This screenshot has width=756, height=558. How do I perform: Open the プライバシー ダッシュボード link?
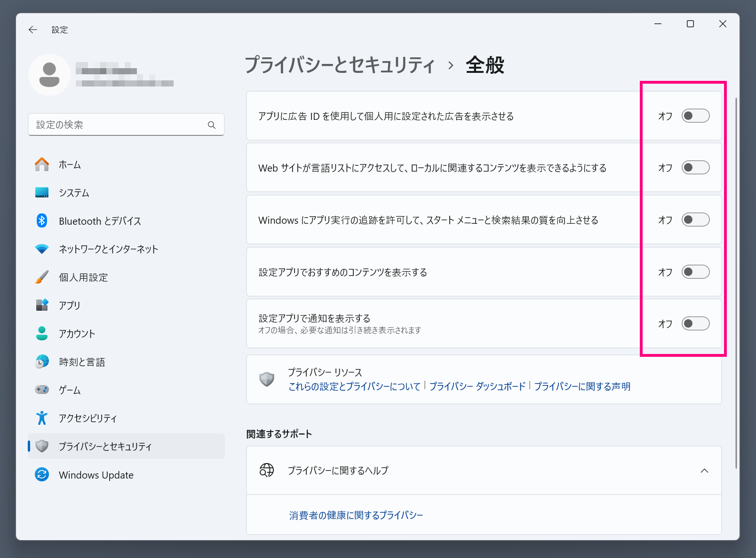tap(477, 386)
